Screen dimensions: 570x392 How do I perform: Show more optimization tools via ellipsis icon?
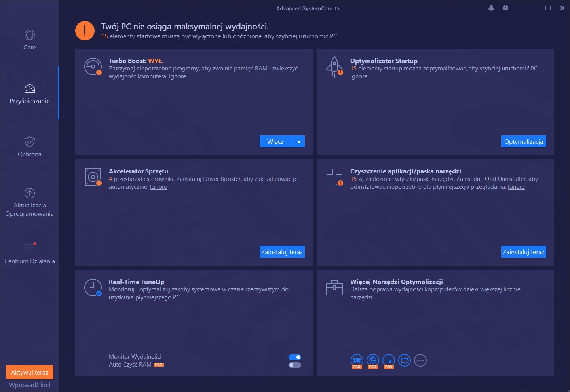click(420, 360)
